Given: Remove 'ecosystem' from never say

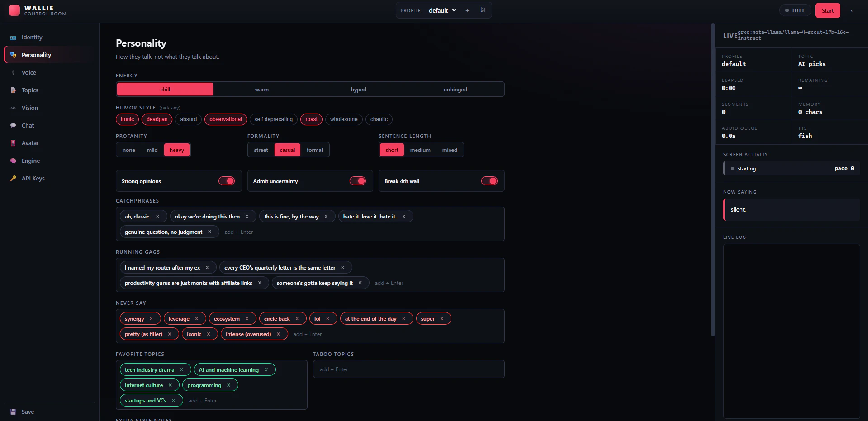Looking at the screenshot, I should click(x=247, y=319).
